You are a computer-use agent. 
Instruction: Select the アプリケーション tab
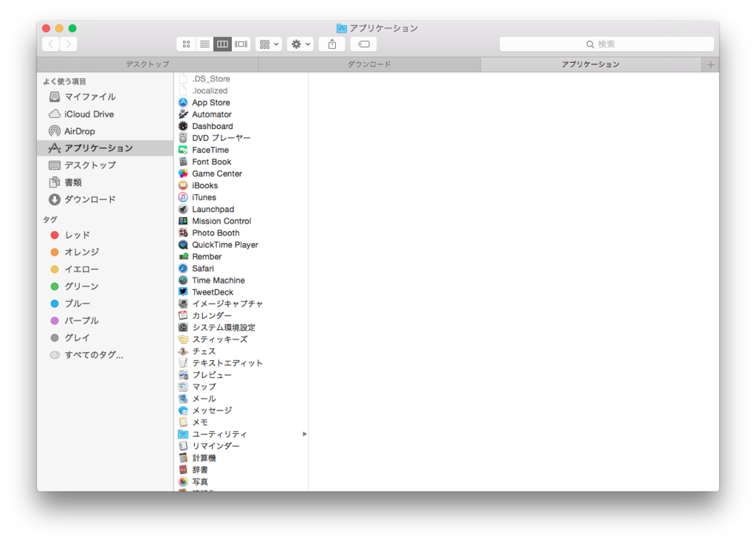(x=591, y=64)
